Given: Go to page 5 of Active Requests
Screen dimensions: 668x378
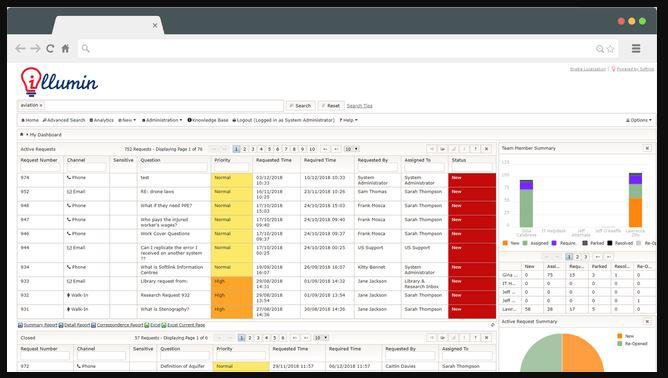Looking at the screenshot, I should tap(269, 149).
